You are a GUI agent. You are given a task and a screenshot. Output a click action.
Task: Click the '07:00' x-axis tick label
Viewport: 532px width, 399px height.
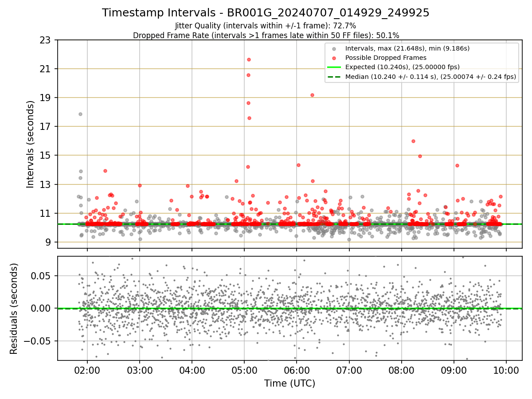(349, 370)
